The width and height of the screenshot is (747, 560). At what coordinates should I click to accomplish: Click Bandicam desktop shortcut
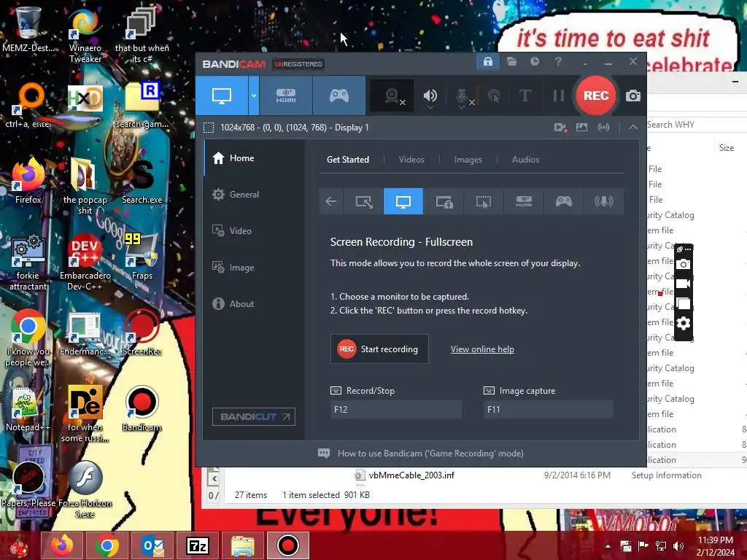click(x=142, y=410)
